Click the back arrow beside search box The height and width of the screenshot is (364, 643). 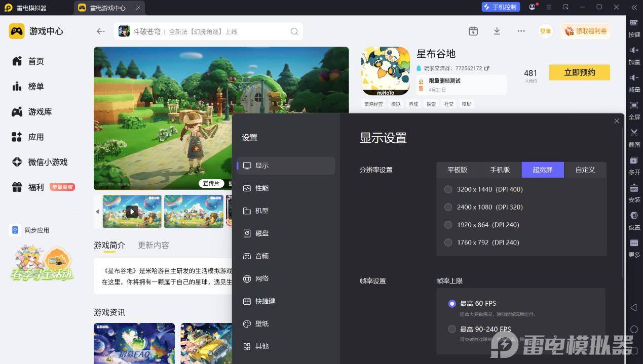[x=101, y=31]
